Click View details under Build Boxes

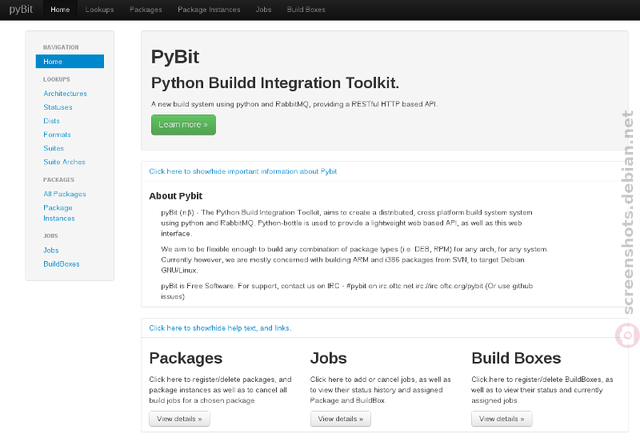pos(502,419)
